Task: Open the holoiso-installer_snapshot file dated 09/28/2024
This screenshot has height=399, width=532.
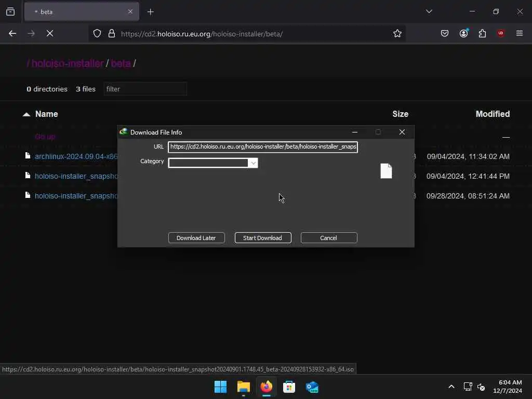Action: click(76, 196)
